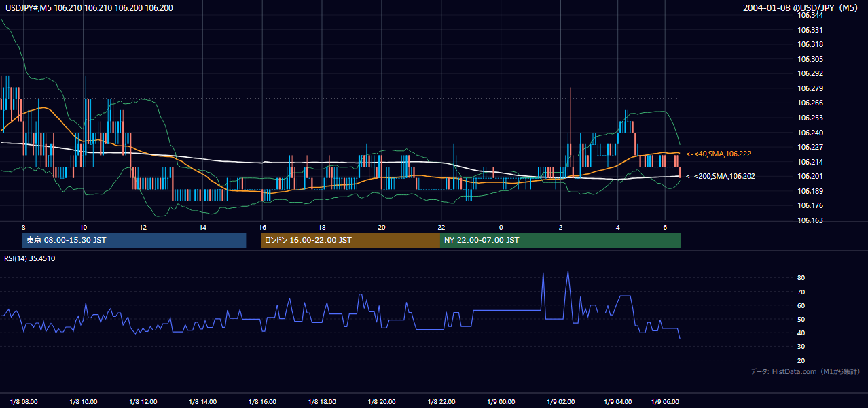868x408 pixels.
Task: Click hour tick 14 under the price chart
Action: pos(202,227)
